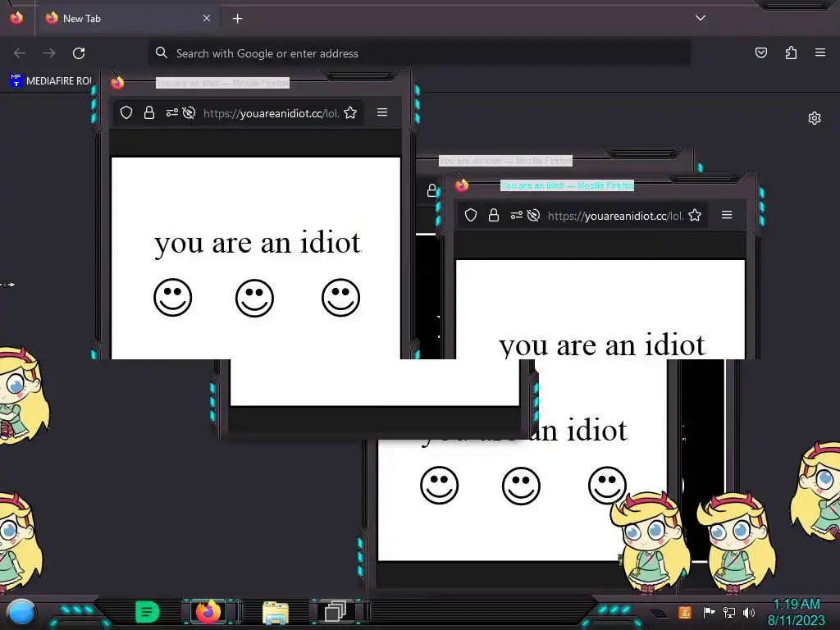Open the clock showing 1:19 AM
The width and height of the screenshot is (840, 630).
tap(797, 612)
